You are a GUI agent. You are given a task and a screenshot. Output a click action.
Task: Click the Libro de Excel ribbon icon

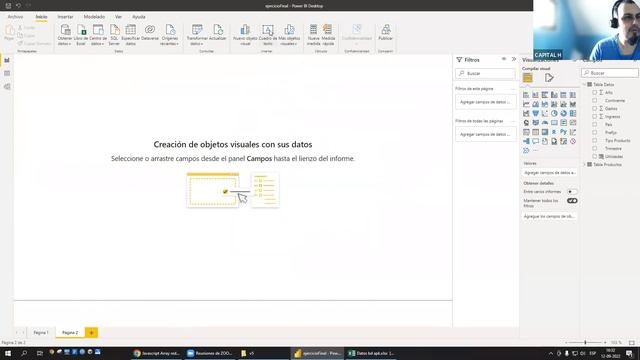[x=81, y=35]
